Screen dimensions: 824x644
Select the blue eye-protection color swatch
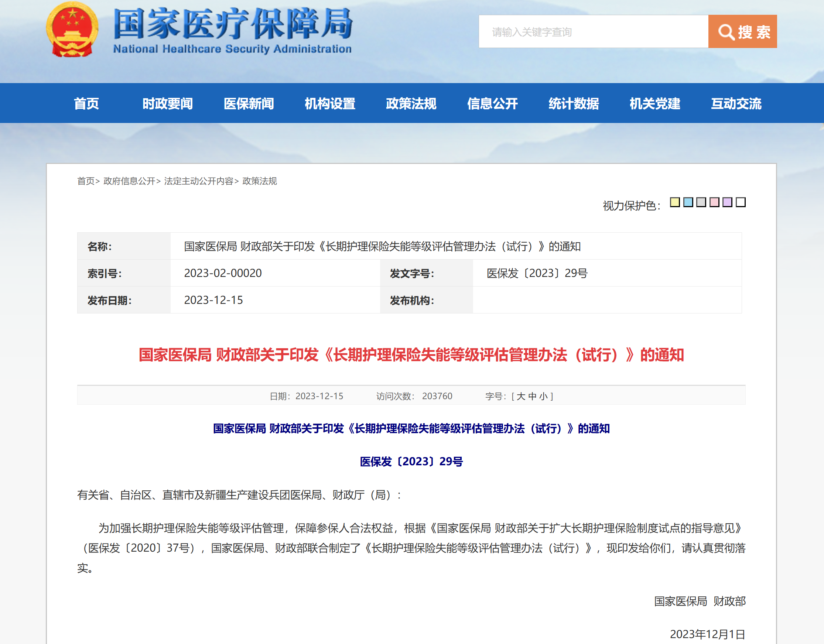pyautogui.click(x=688, y=202)
